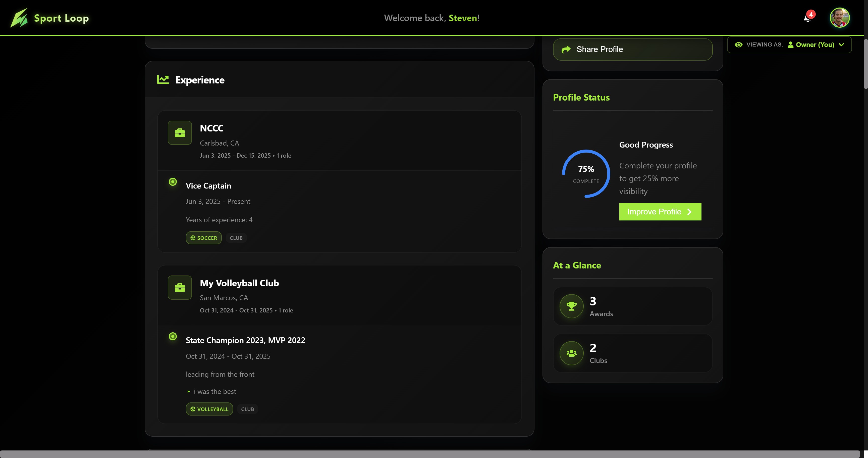Click the Sport Loop lightning logo
This screenshot has height=458, width=868.
tap(19, 18)
